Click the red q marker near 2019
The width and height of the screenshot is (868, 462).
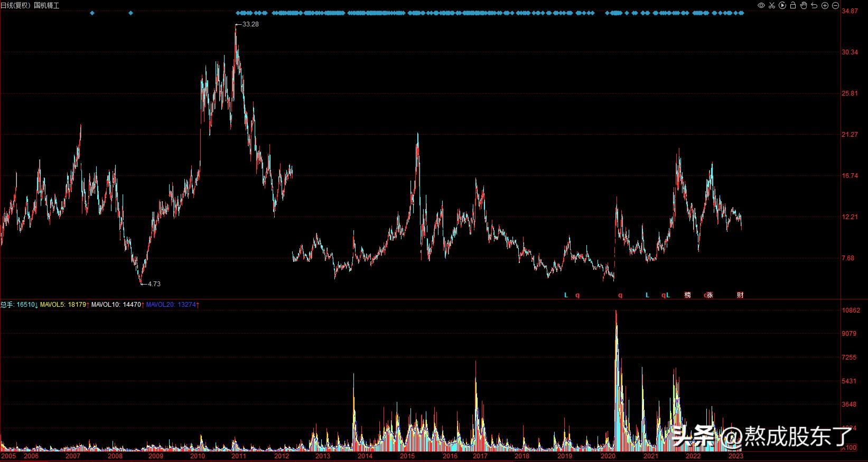tap(577, 295)
